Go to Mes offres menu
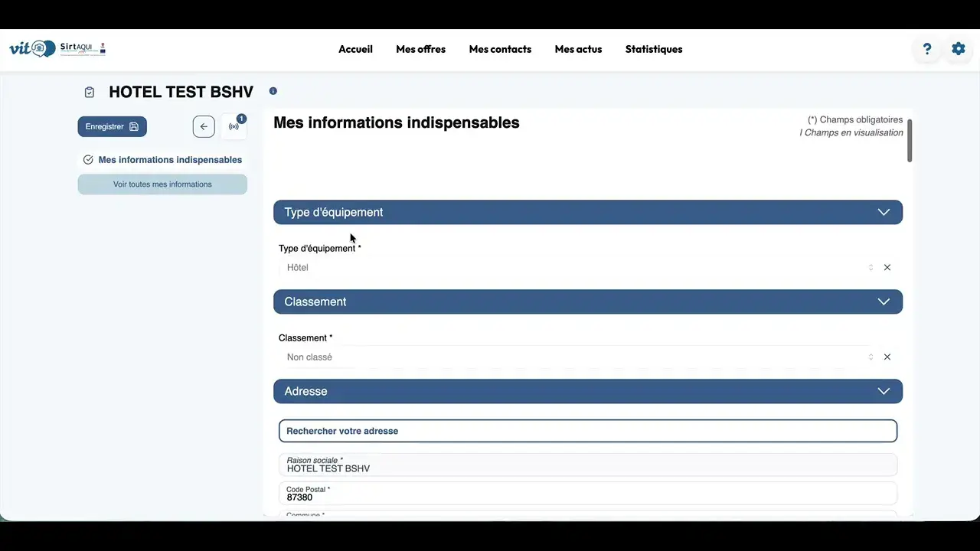 tap(421, 49)
